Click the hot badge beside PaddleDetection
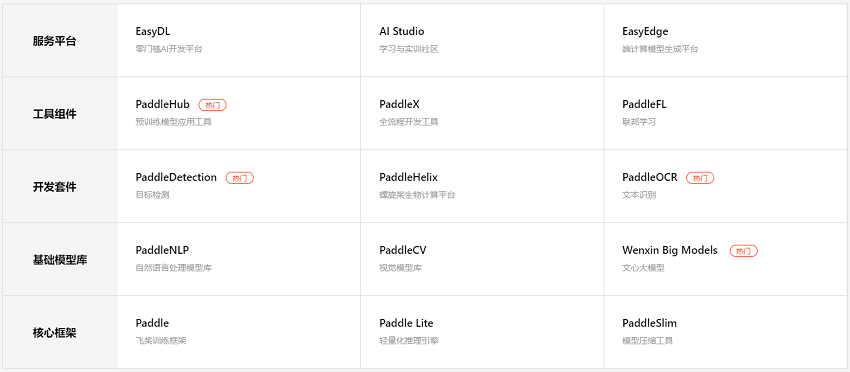850x372 pixels. pyautogui.click(x=240, y=178)
